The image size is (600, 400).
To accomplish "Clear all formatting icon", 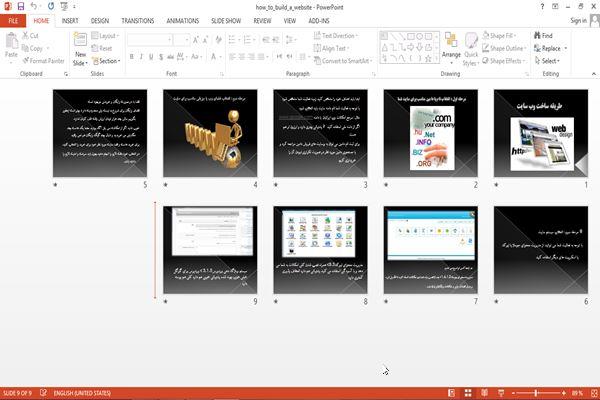I will [x=218, y=39].
